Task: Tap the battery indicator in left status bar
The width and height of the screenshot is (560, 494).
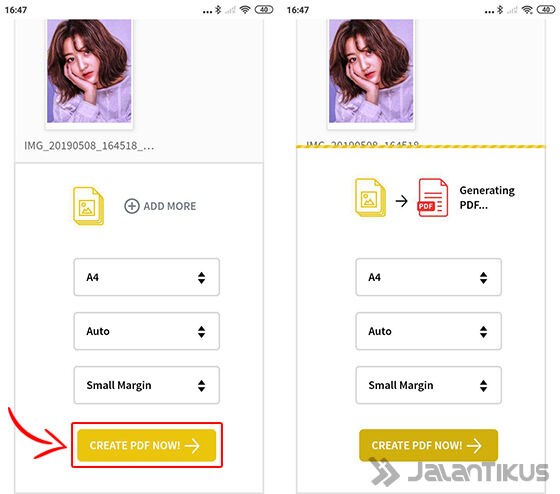Action: [x=264, y=10]
